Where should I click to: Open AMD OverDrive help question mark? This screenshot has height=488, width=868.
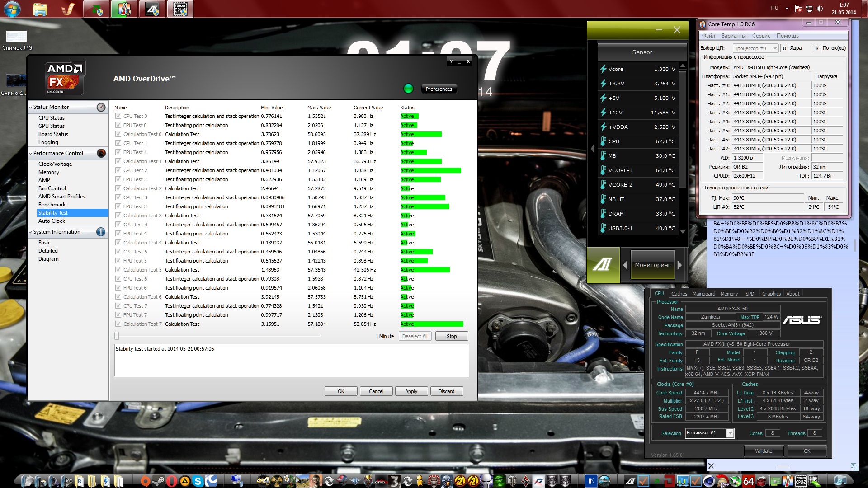pyautogui.click(x=451, y=61)
